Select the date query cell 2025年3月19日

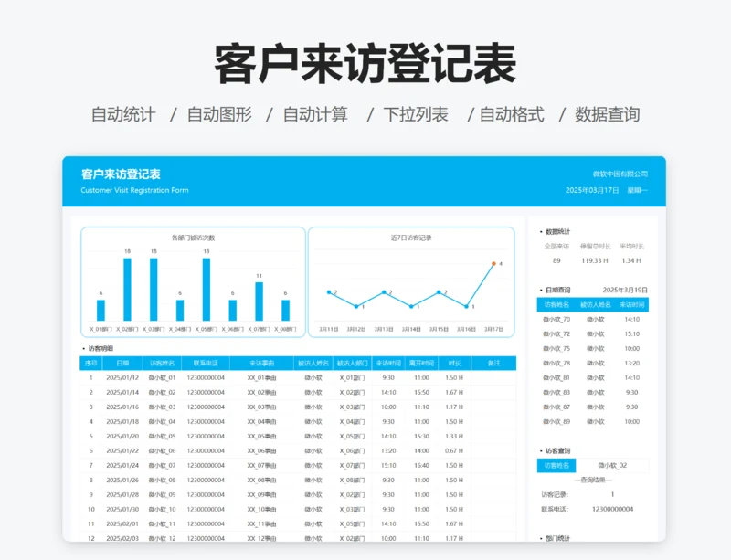click(x=625, y=290)
